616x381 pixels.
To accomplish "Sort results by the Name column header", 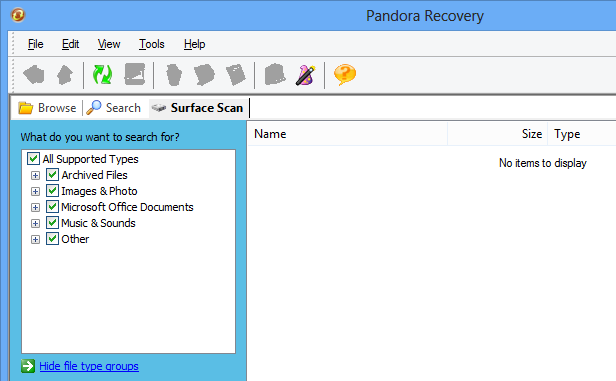I will [348, 134].
